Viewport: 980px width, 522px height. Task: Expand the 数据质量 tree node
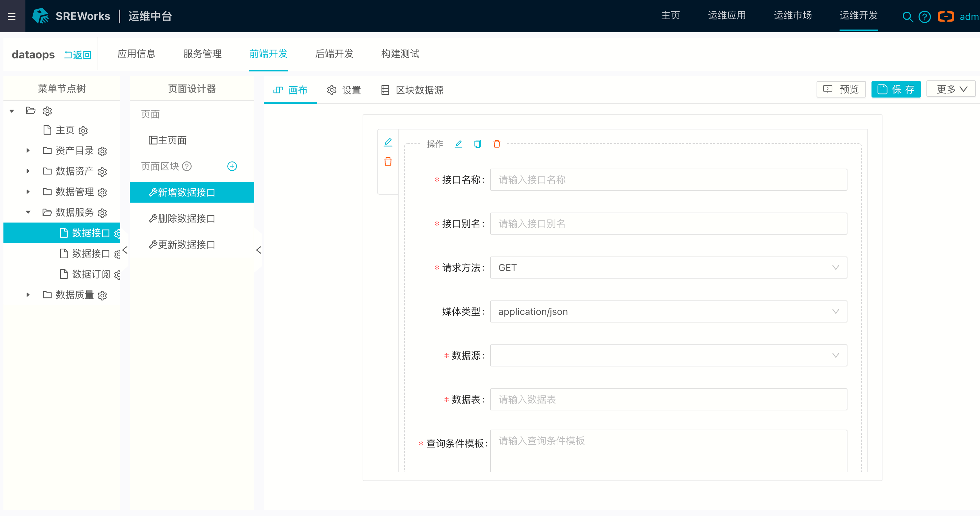pyautogui.click(x=27, y=295)
